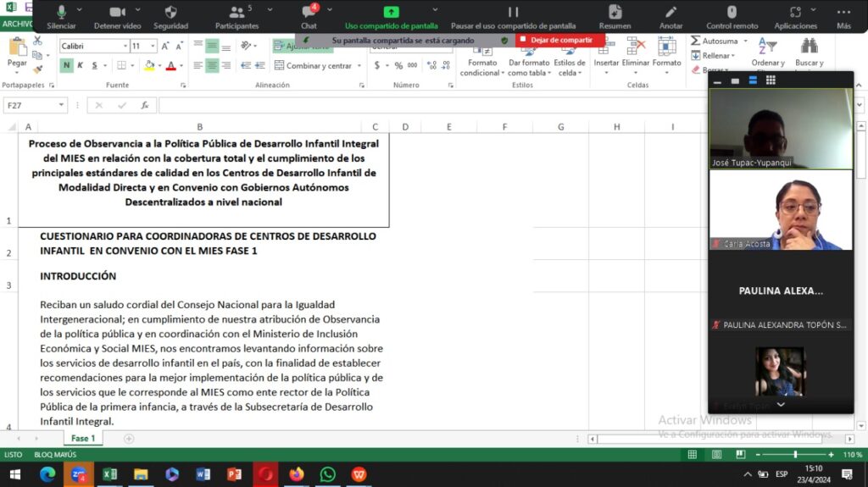
Task: Expand the font name Calibri dropdown
Action: [121, 46]
